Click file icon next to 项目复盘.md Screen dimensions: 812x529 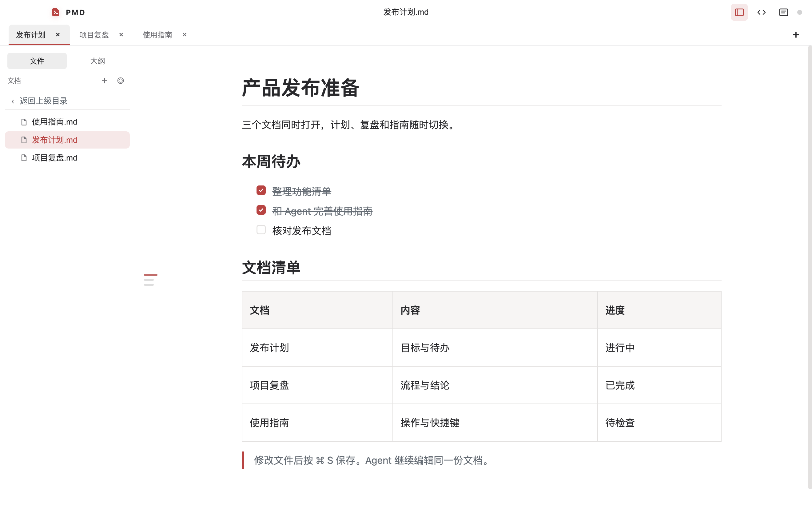(24, 157)
